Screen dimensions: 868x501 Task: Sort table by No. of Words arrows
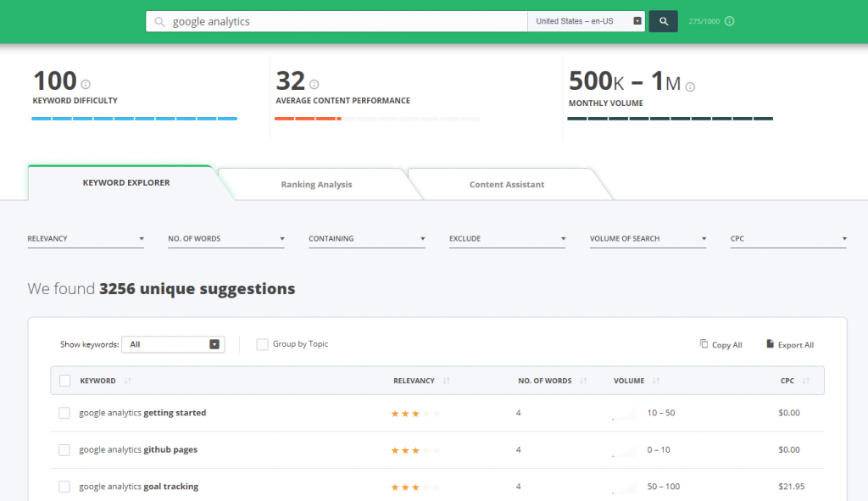[583, 381]
